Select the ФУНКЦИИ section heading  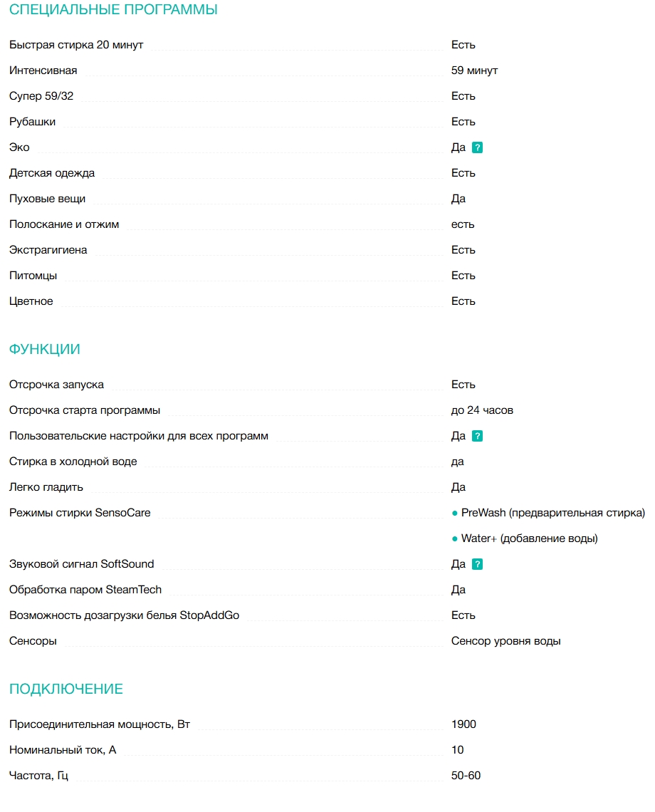tap(44, 350)
